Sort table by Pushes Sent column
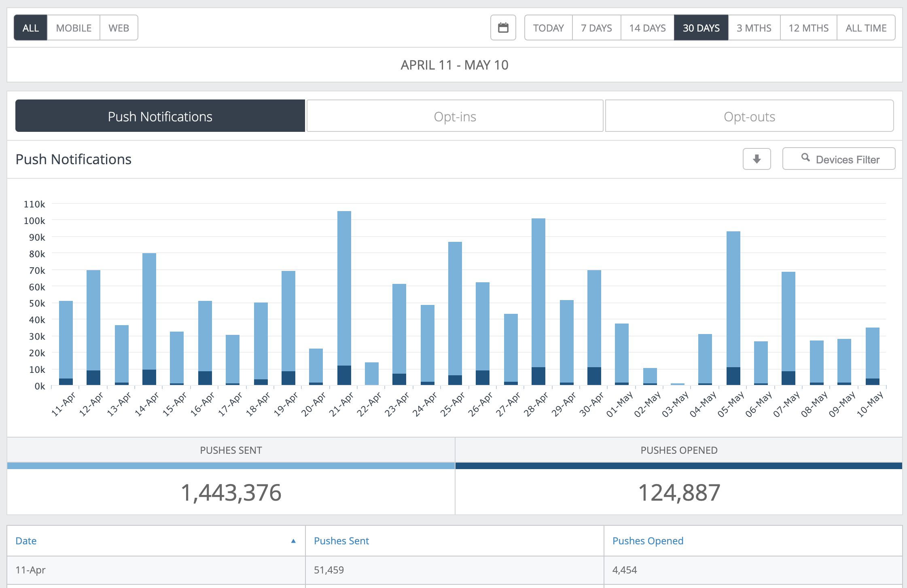The height and width of the screenshot is (588, 907). pos(341,541)
